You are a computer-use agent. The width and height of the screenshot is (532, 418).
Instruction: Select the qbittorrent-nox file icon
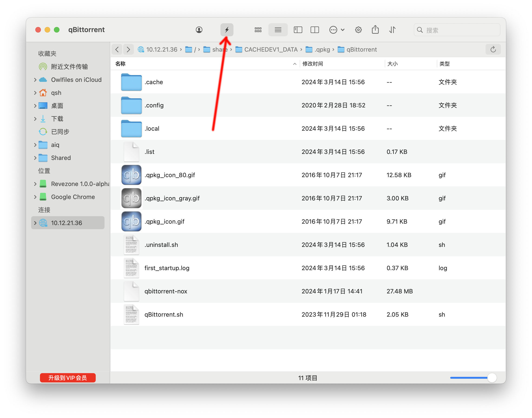(131, 291)
